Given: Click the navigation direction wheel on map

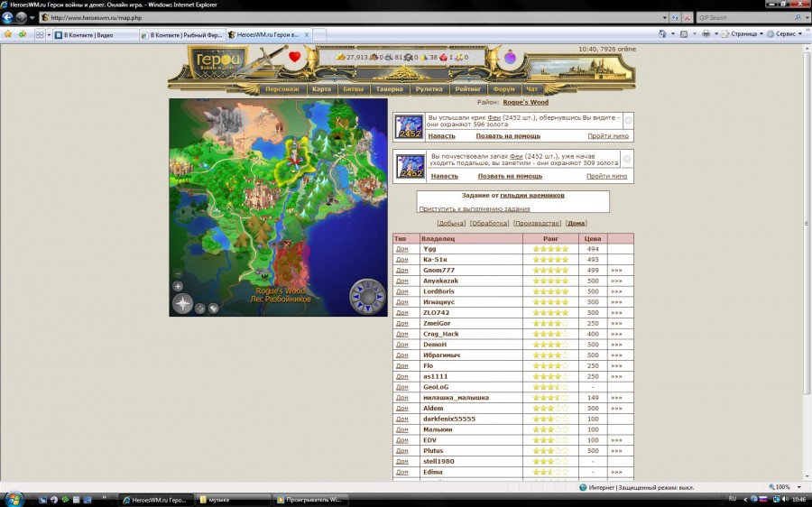Looking at the screenshot, I should coord(367,296).
